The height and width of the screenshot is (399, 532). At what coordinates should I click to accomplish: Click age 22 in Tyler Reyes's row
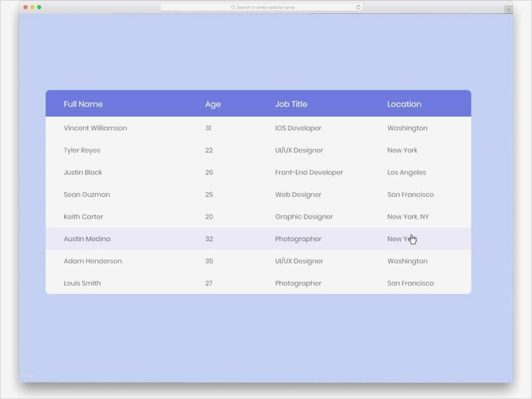click(x=209, y=151)
